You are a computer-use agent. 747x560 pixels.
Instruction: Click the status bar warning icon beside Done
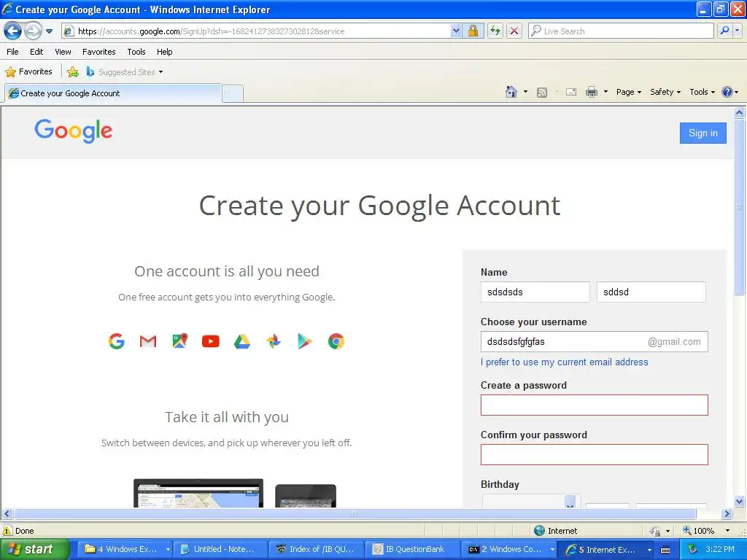[x=7, y=531]
